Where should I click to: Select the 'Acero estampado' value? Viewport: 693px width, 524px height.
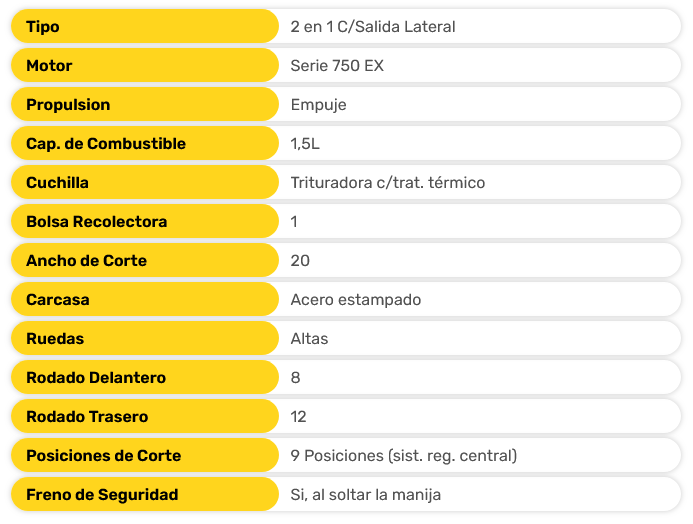tap(355, 300)
